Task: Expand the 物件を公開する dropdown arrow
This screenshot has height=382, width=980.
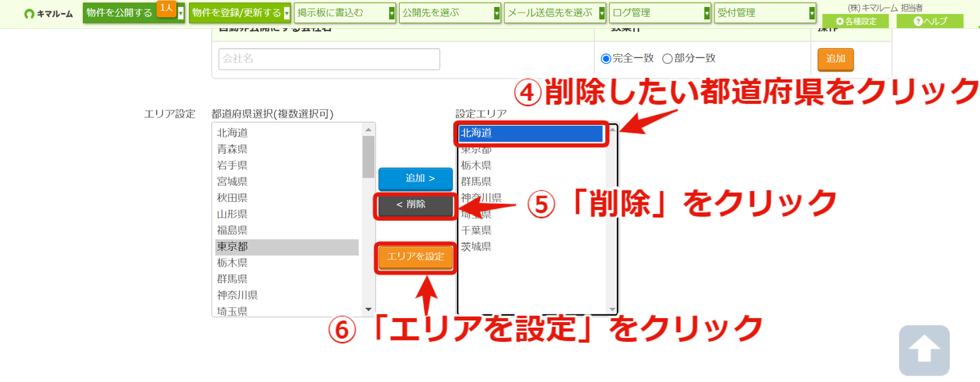Action: point(181,13)
